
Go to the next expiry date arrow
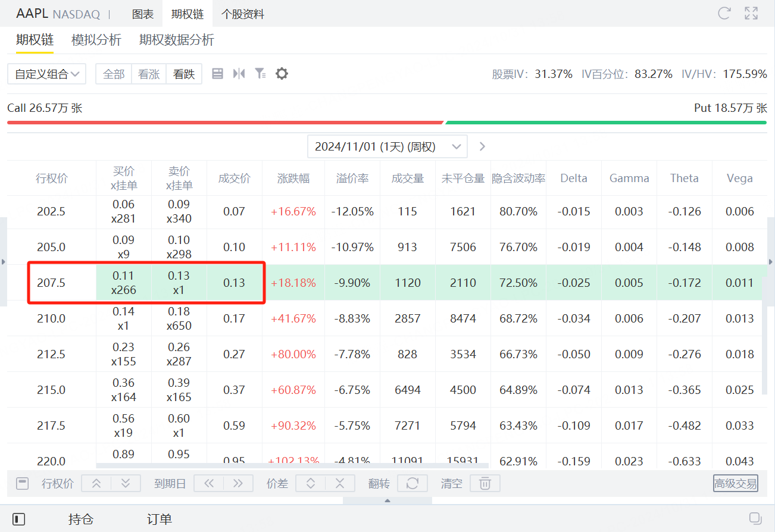[x=482, y=146]
